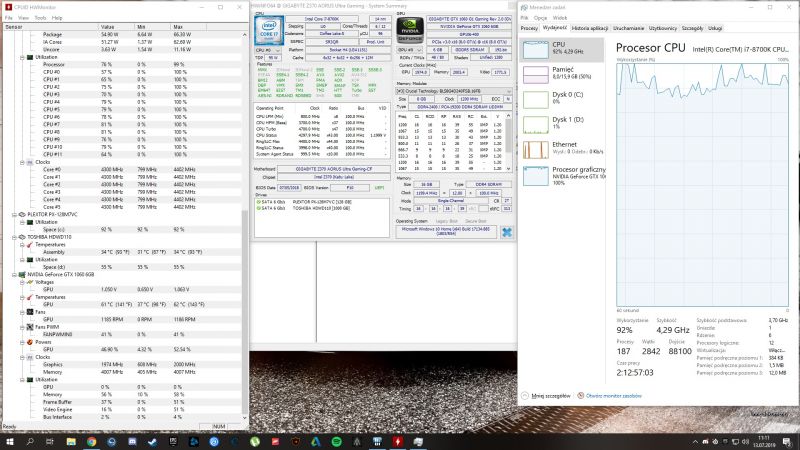The image size is (800, 450).
Task: Click the NVIDIA GeForce logo in HWiNFO
Action: [x=410, y=30]
